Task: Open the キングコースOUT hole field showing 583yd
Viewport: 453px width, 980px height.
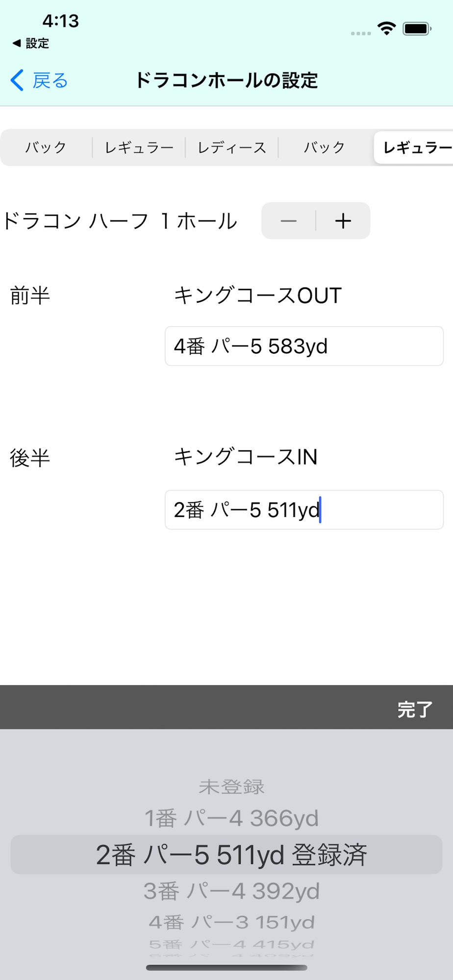Action: tap(304, 346)
